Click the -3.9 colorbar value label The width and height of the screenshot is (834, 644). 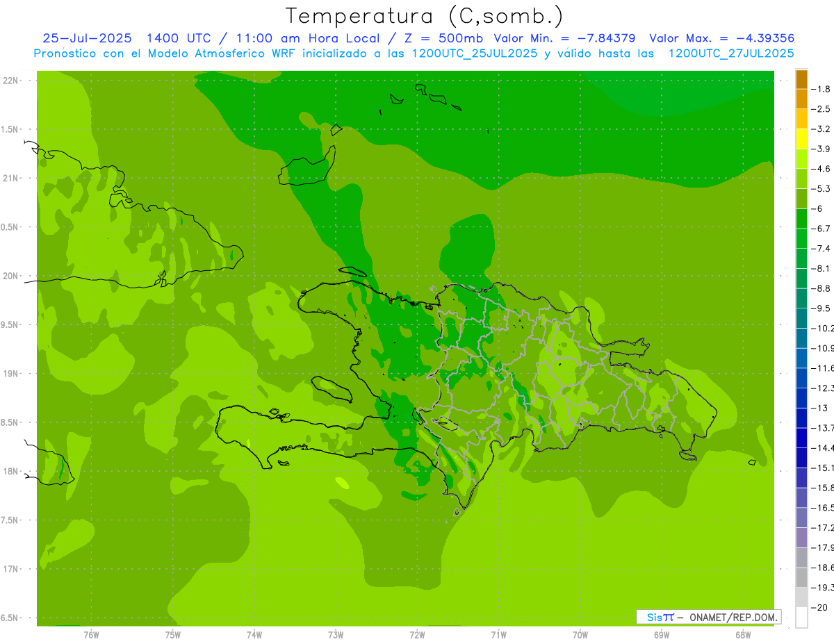click(x=821, y=149)
